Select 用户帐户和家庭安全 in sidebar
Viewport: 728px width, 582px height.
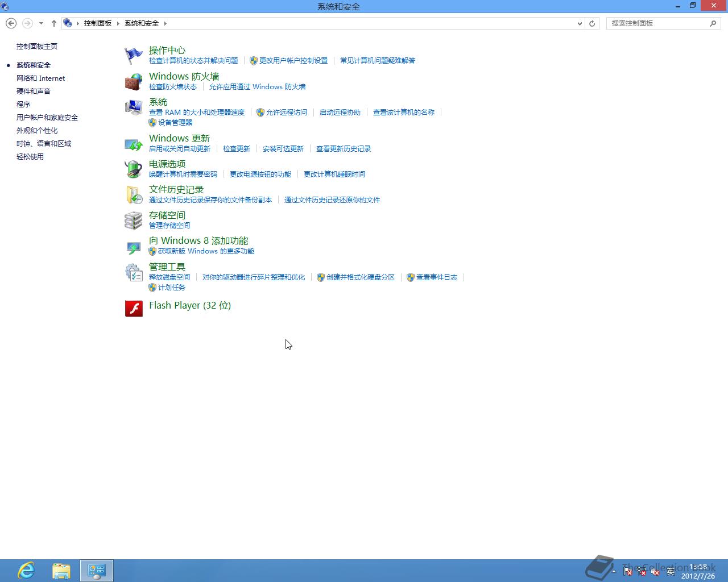click(x=47, y=118)
